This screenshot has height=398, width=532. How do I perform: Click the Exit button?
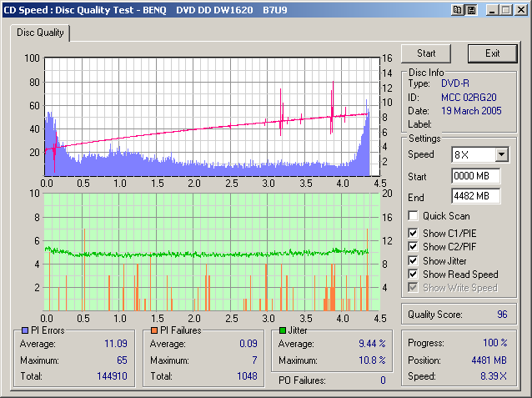click(x=493, y=53)
